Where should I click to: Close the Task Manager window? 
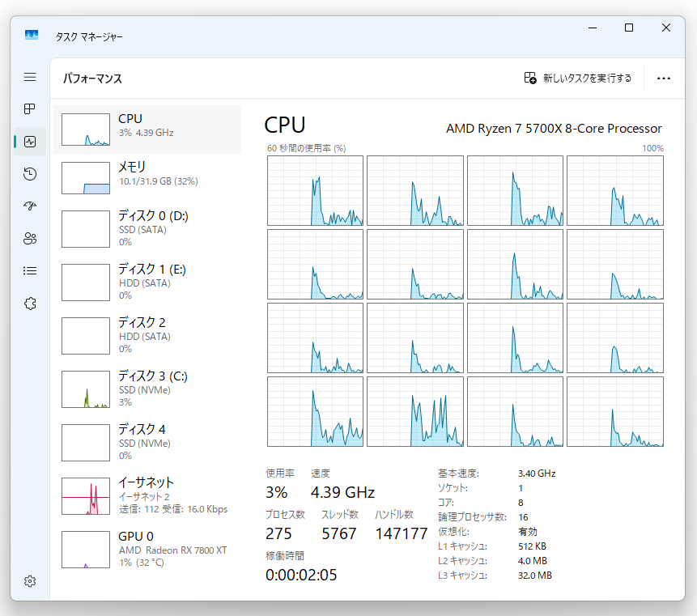pos(666,28)
